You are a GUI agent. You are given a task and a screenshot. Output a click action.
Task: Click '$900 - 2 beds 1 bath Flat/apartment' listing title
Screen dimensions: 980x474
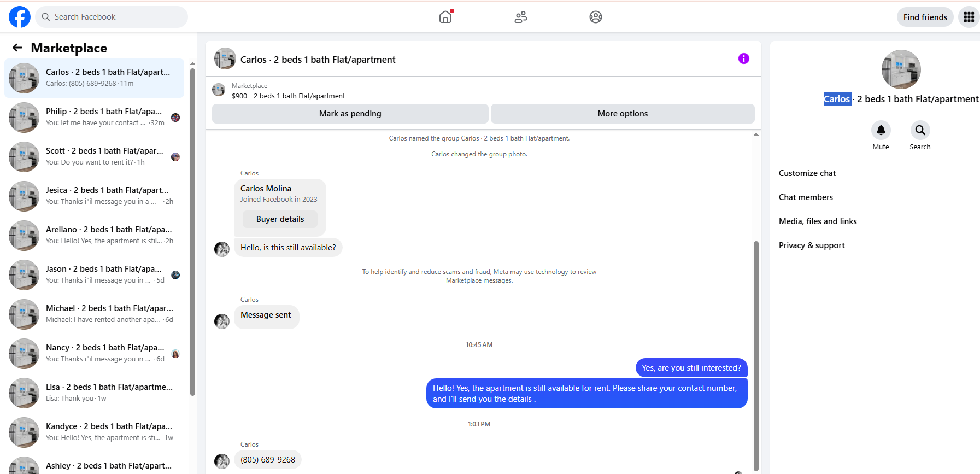click(288, 96)
